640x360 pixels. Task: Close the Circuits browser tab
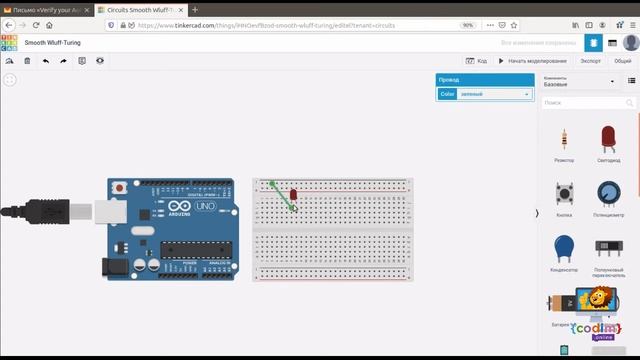[x=181, y=10]
